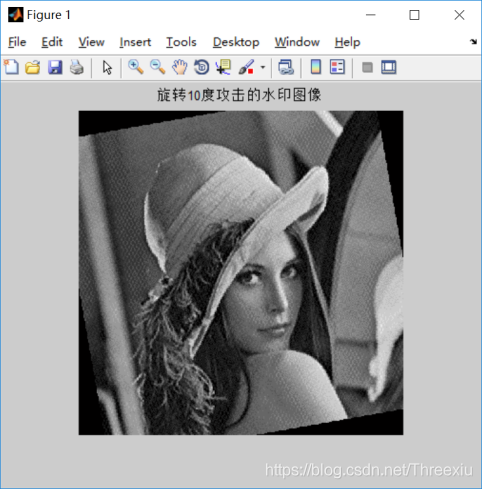
Task: Minimize the Figure 1 window
Action: 370,15
